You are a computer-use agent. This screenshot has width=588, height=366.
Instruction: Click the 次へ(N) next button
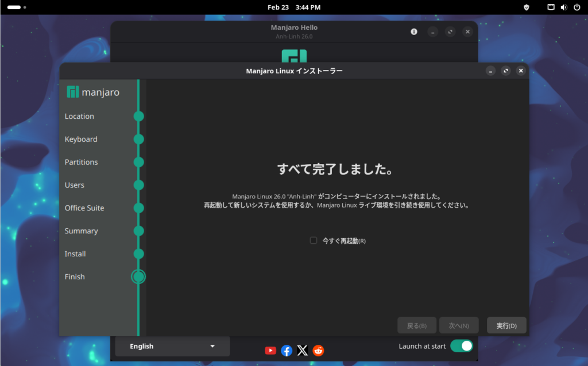[459, 325]
